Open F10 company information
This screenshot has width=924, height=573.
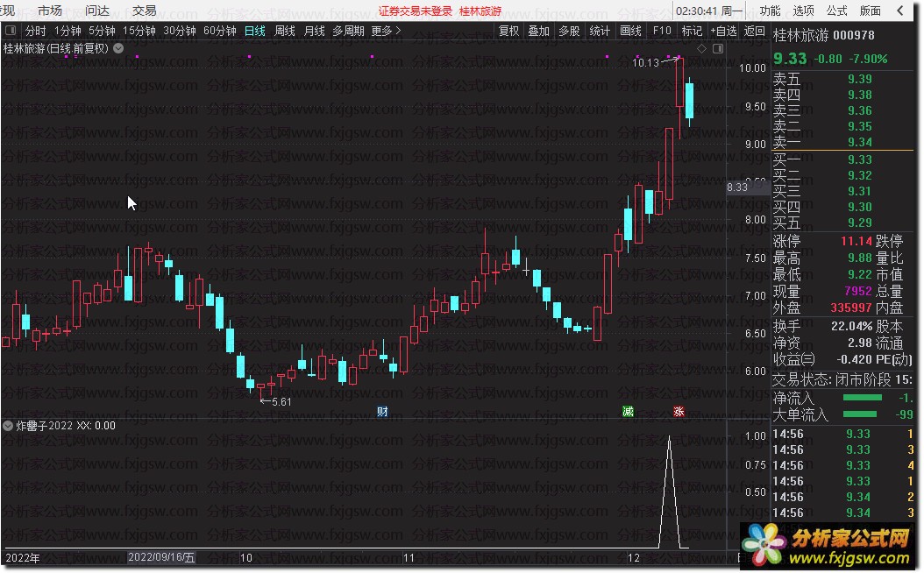(x=662, y=31)
